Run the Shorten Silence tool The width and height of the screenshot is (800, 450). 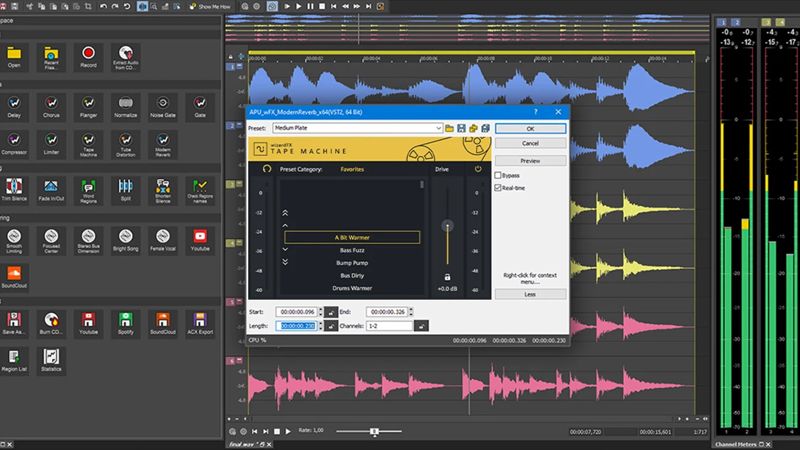(x=163, y=191)
